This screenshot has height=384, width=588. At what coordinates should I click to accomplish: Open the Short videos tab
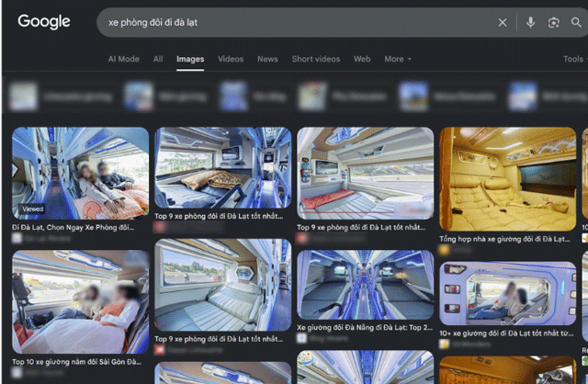pos(316,59)
